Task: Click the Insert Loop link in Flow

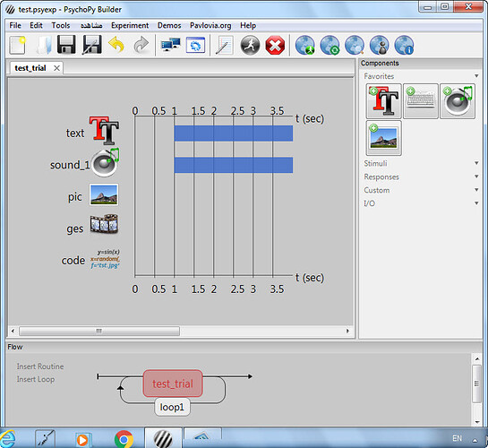Action: point(36,379)
